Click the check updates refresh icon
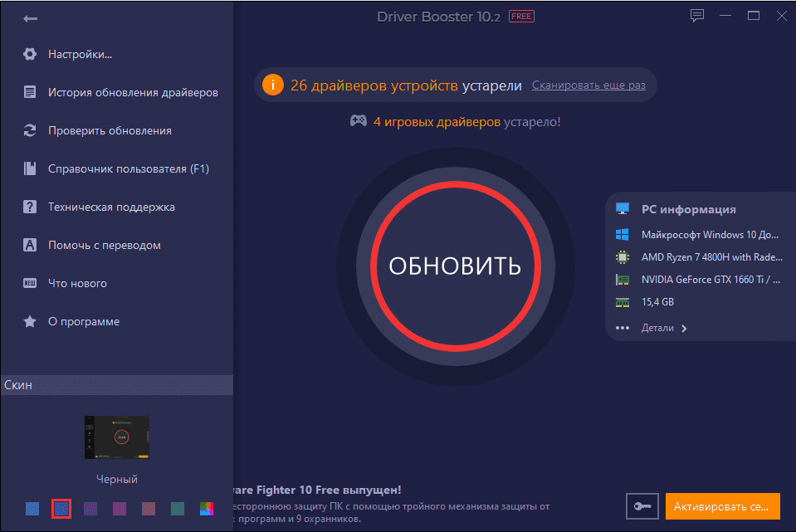 30,130
